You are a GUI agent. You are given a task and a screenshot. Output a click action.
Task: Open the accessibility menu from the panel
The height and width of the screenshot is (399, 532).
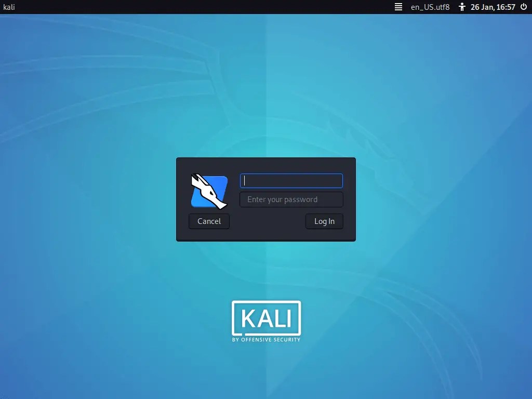point(461,7)
